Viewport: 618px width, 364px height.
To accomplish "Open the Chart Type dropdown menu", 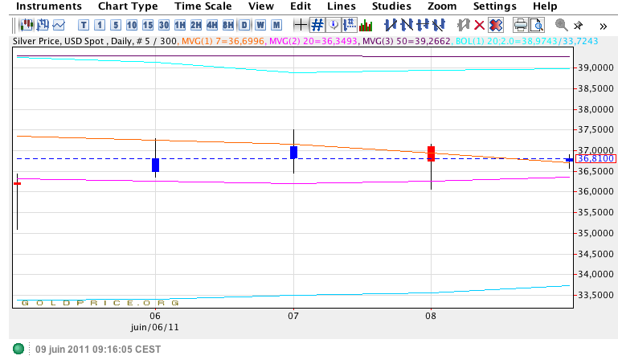I will [128, 6].
